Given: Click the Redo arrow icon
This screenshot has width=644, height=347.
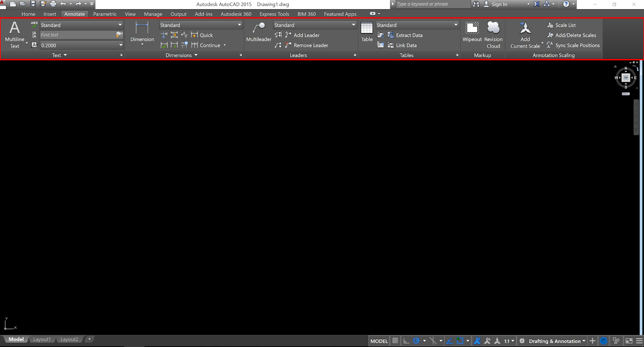Looking at the screenshot, I should coord(78,4).
